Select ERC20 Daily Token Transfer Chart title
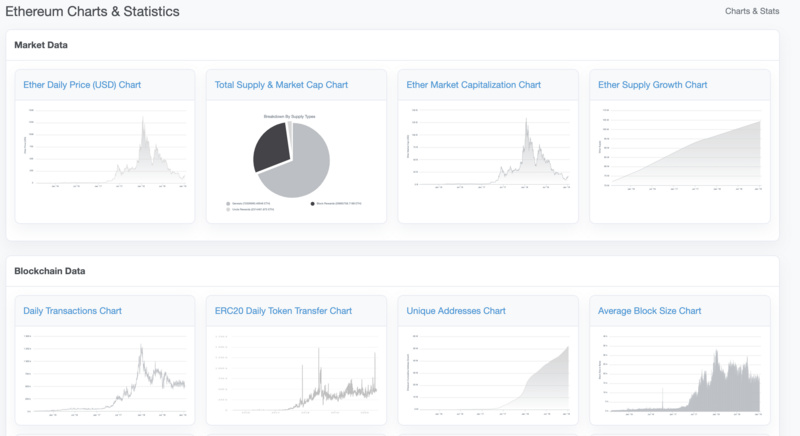This screenshot has width=800, height=436. point(284,311)
